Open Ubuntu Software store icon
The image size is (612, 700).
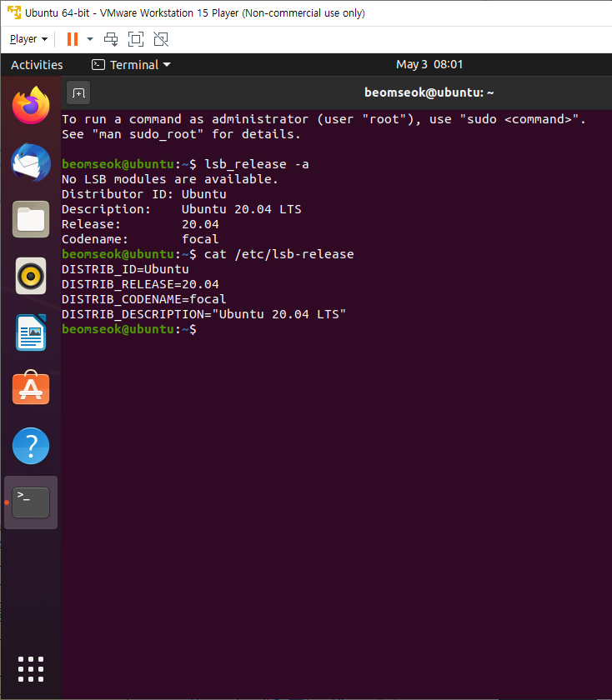[x=31, y=387]
